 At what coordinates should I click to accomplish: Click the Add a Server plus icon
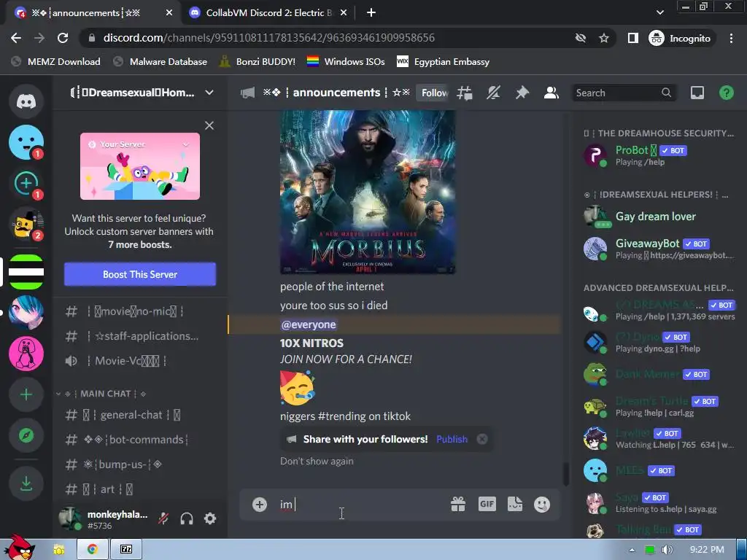point(26,394)
